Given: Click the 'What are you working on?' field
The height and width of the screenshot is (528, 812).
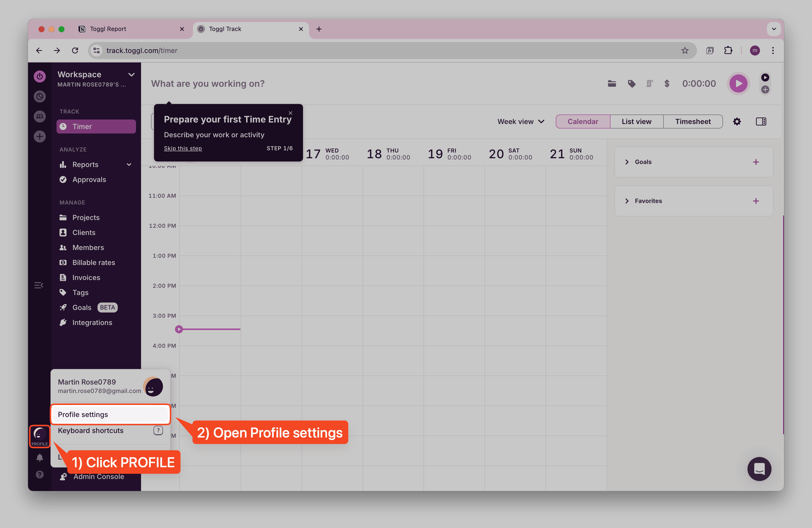Looking at the screenshot, I should click(208, 83).
